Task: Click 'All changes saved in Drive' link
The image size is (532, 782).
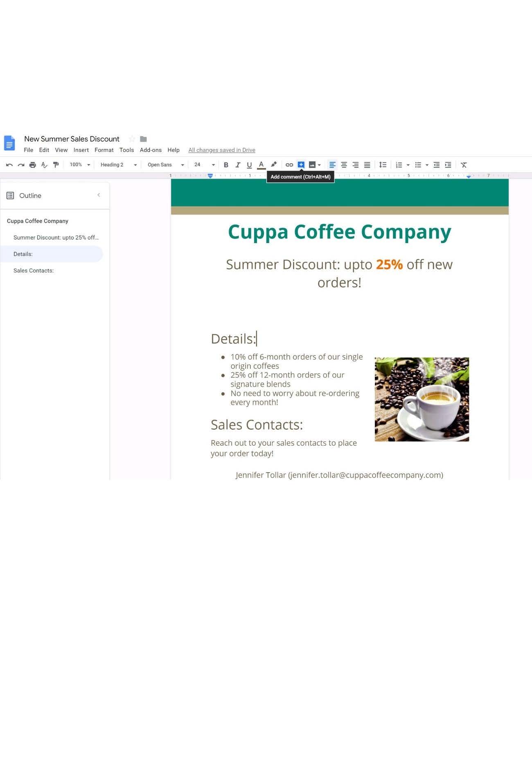Action: (x=221, y=150)
